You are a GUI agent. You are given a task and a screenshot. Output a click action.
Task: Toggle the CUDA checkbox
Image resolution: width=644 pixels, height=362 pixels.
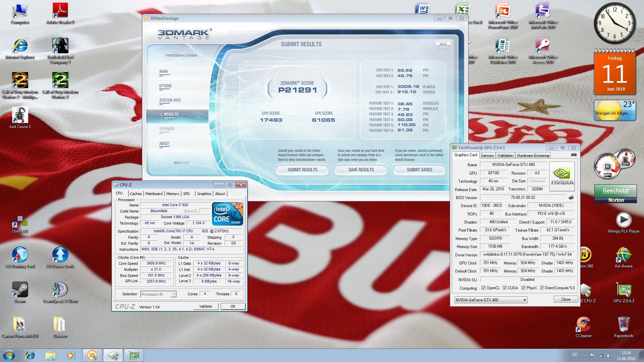[504, 288]
